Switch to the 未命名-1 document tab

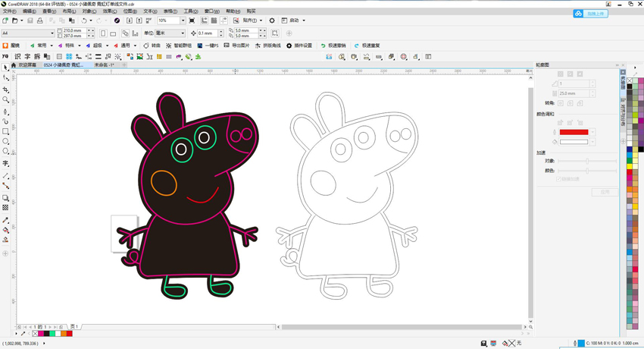[x=104, y=65]
